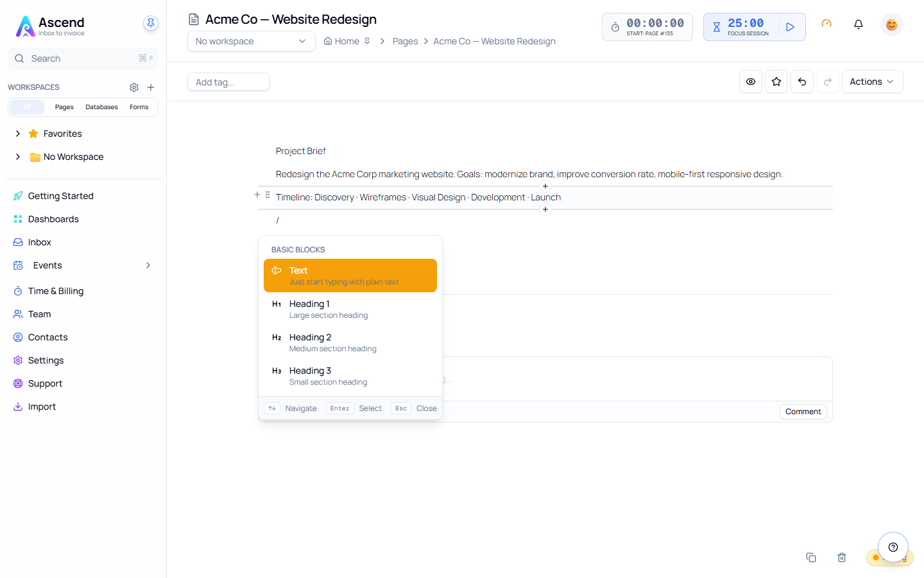
Task: Choose Text from the Basic Blocks menu
Action: pos(350,276)
